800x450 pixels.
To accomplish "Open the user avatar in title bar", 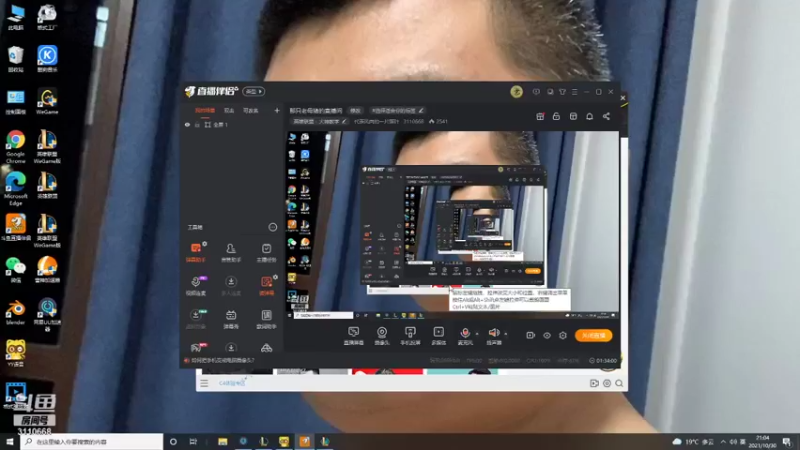I will coord(516,92).
